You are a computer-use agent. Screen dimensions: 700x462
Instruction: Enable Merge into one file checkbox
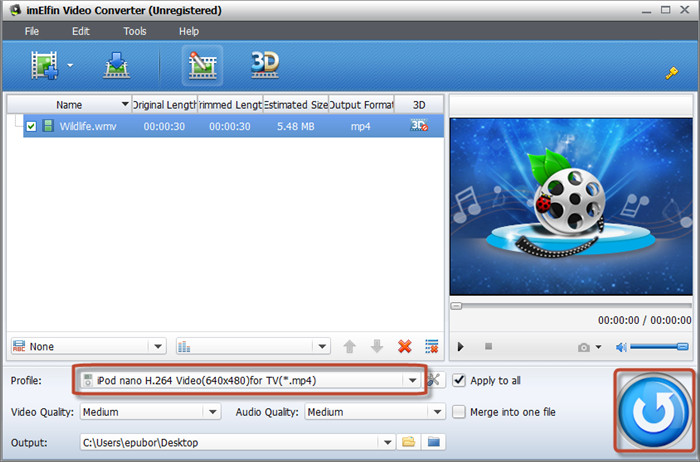(459, 412)
